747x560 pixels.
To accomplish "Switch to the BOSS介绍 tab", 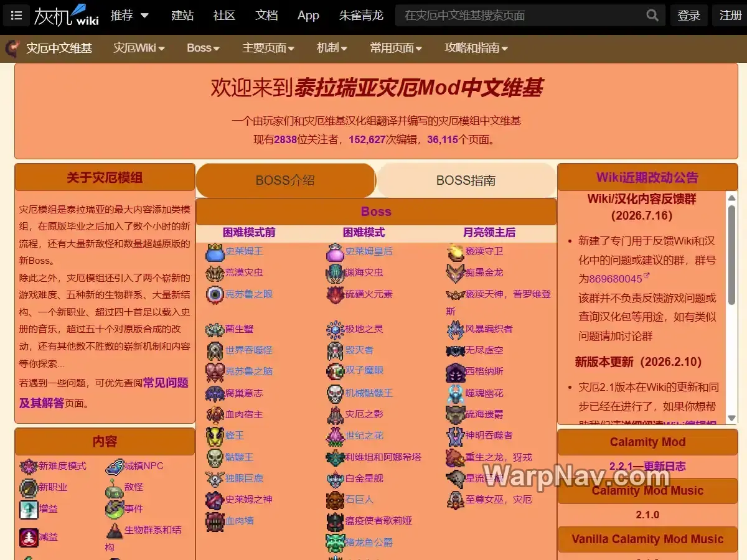I will [285, 180].
